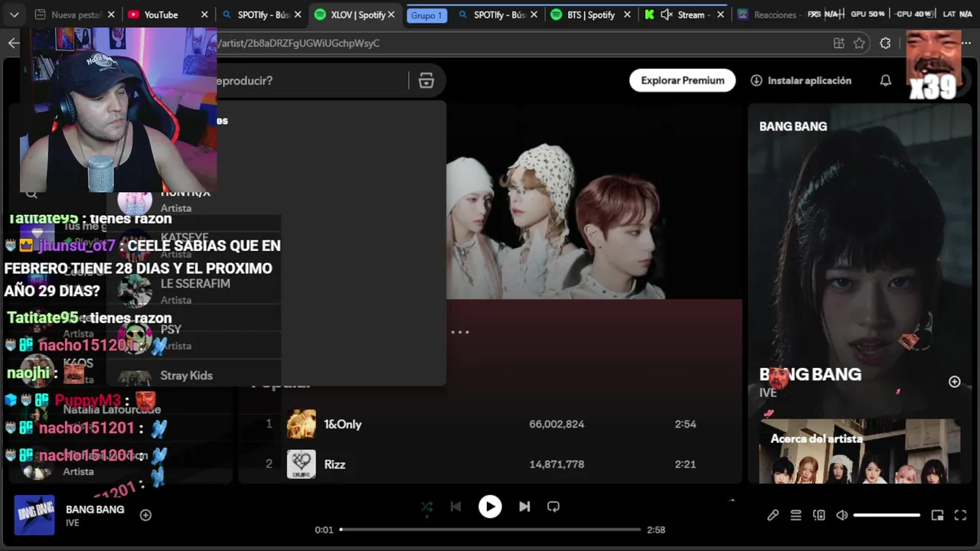Screen dimensions: 980x551
Task: Open browser extensions puzzle icon
Action: coord(886,44)
